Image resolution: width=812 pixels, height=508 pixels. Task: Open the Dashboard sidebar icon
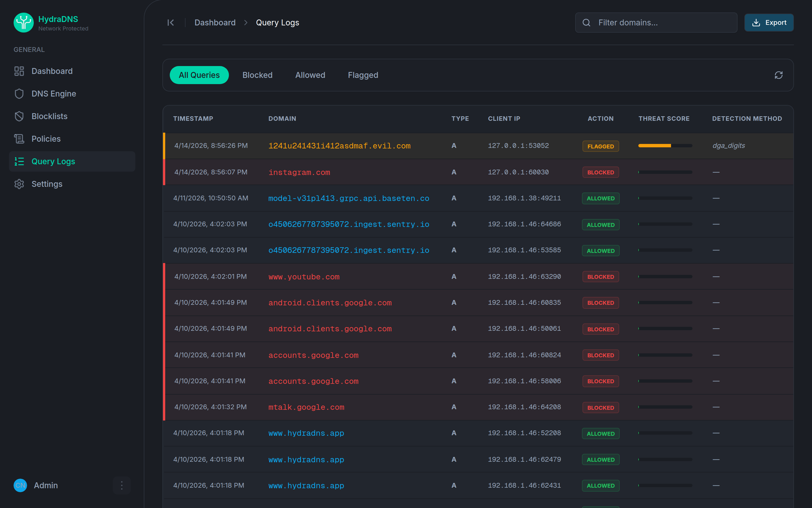(19, 71)
